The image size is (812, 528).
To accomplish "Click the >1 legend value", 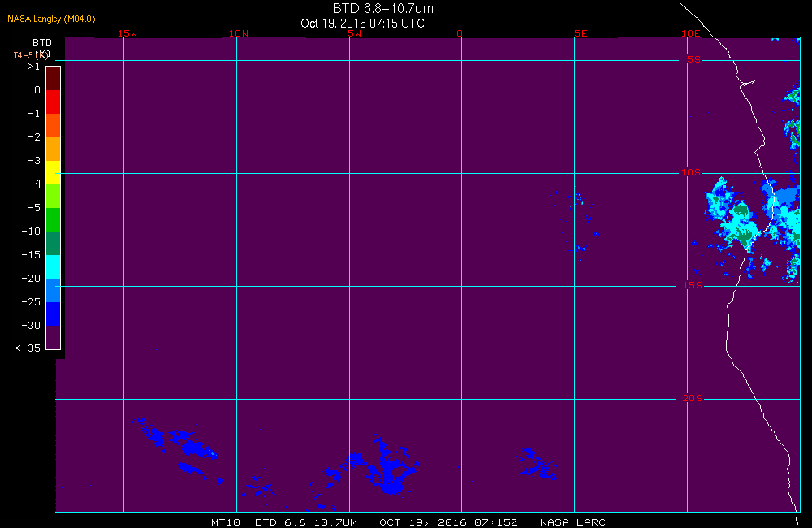I will tap(33, 67).
